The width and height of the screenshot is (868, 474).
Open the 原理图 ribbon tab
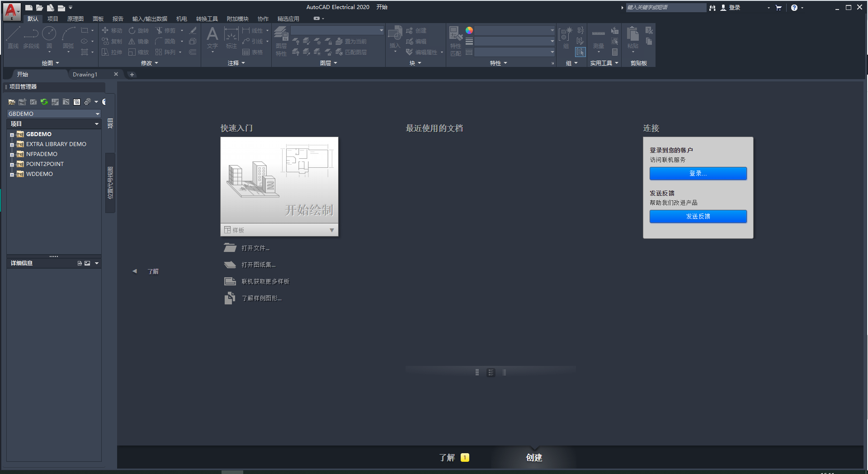(75, 19)
